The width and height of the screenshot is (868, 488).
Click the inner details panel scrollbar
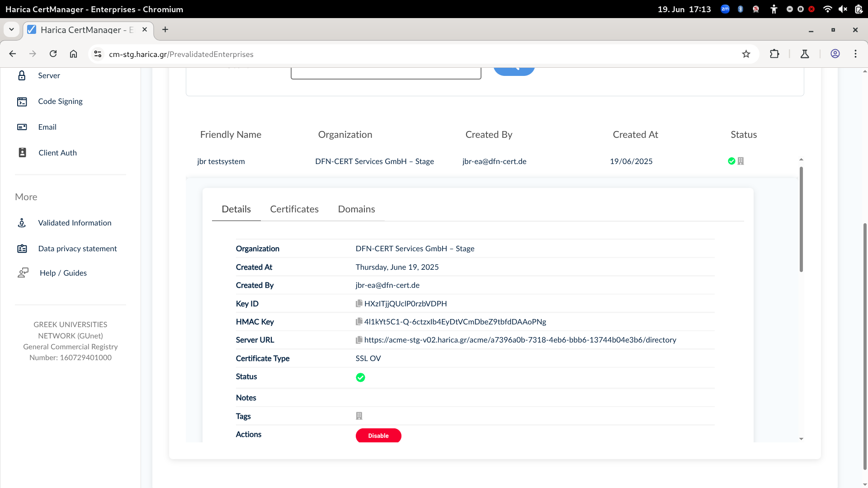coord(801,219)
